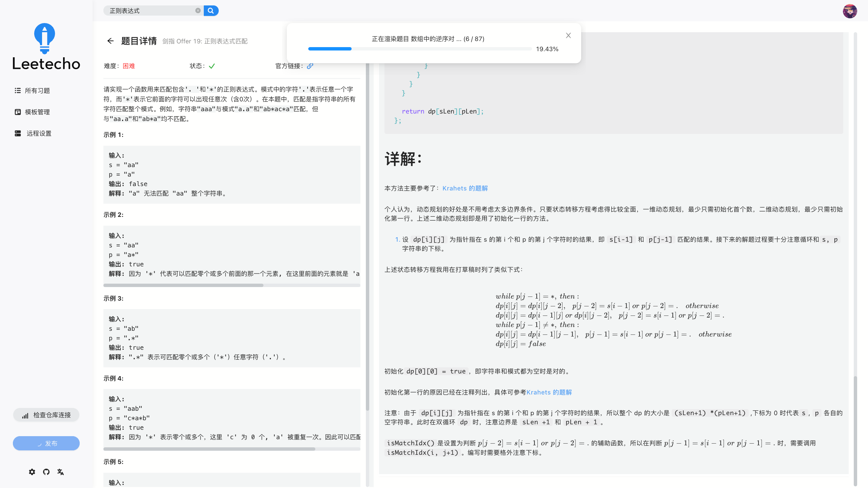Click the back arrow beside 题目详情
Screen dimensions: 868x488
[x=111, y=41]
